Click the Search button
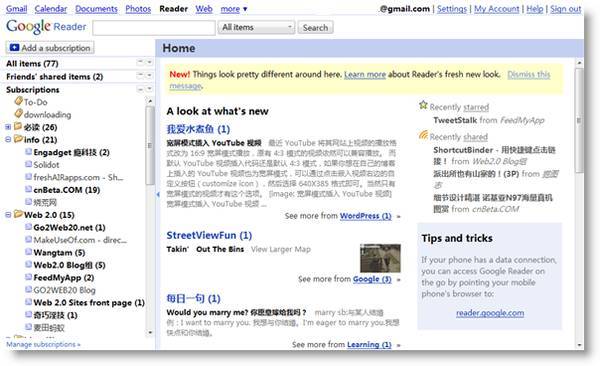Image resolution: width=600 pixels, height=366 pixels. coord(315,27)
